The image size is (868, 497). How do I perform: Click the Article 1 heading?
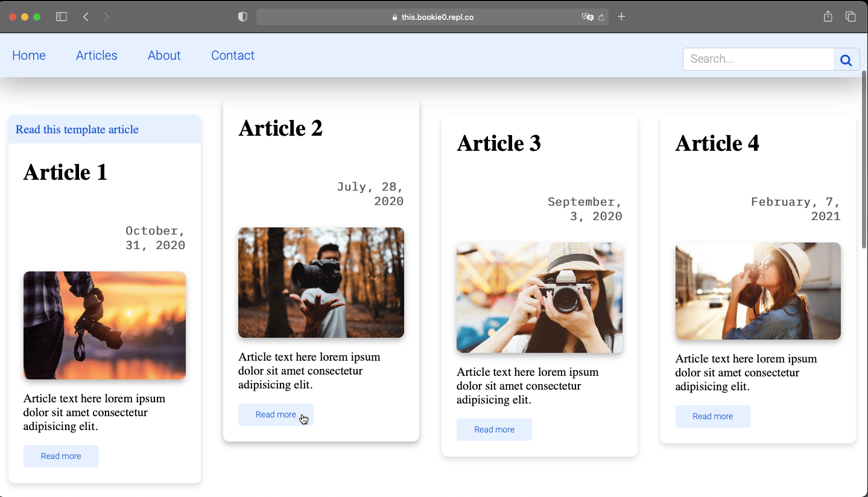click(x=65, y=173)
